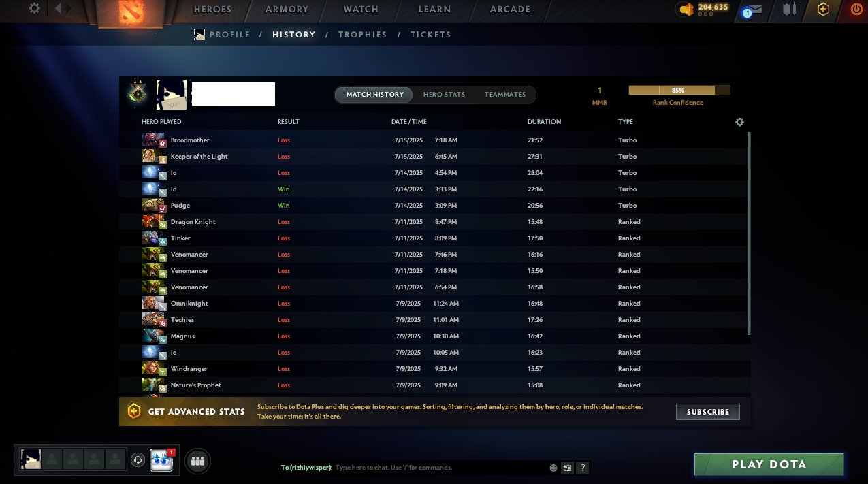The height and width of the screenshot is (484, 868).
Task: Click the Dota Plus hexagon icon in top bar
Action: pyautogui.click(x=823, y=10)
